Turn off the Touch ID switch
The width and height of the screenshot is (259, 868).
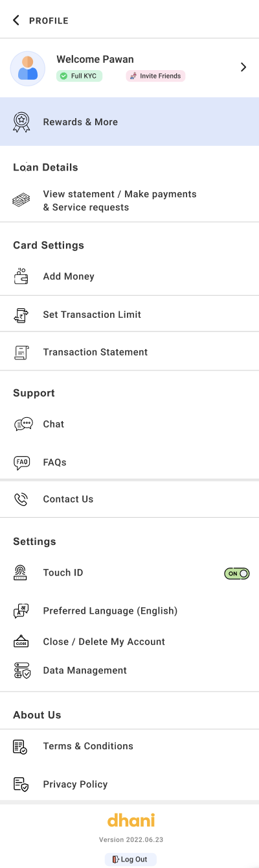(236, 573)
